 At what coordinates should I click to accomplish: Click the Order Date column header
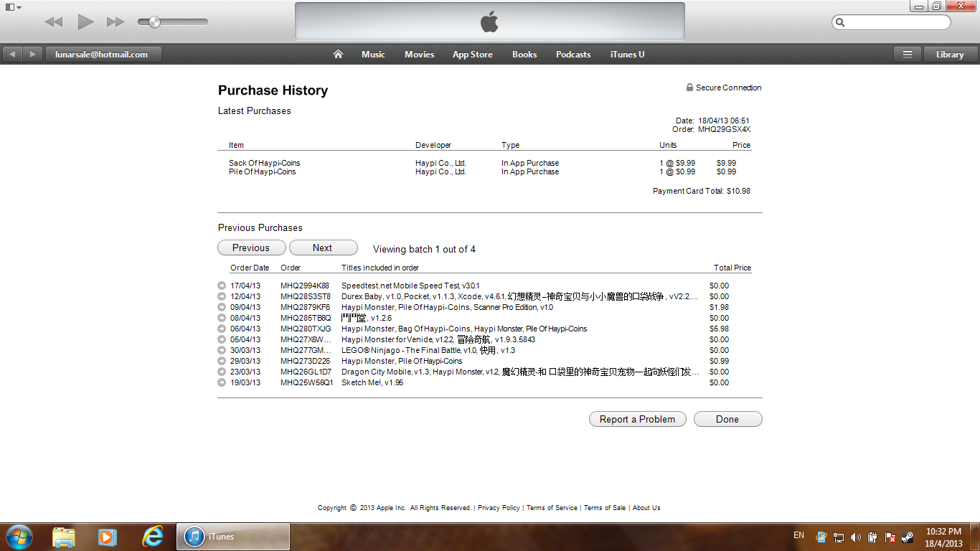coord(250,268)
